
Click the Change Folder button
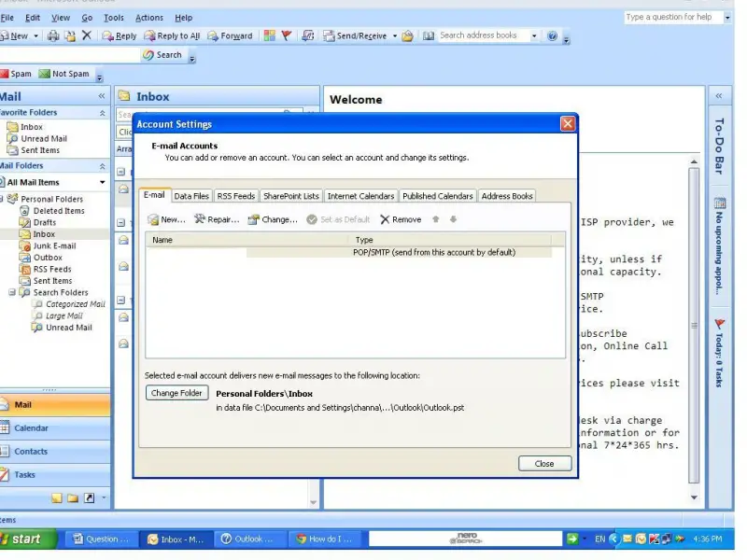176,393
